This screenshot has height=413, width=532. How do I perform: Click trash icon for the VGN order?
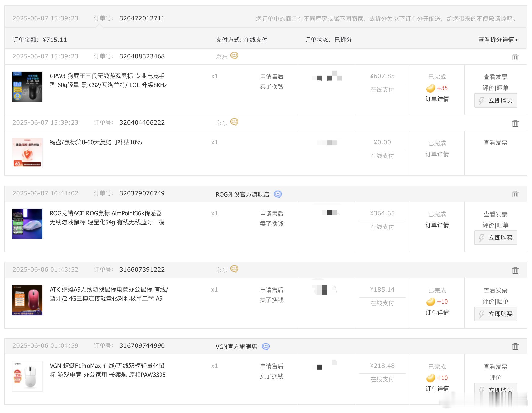pyautogui.click(x=515, y=346)
